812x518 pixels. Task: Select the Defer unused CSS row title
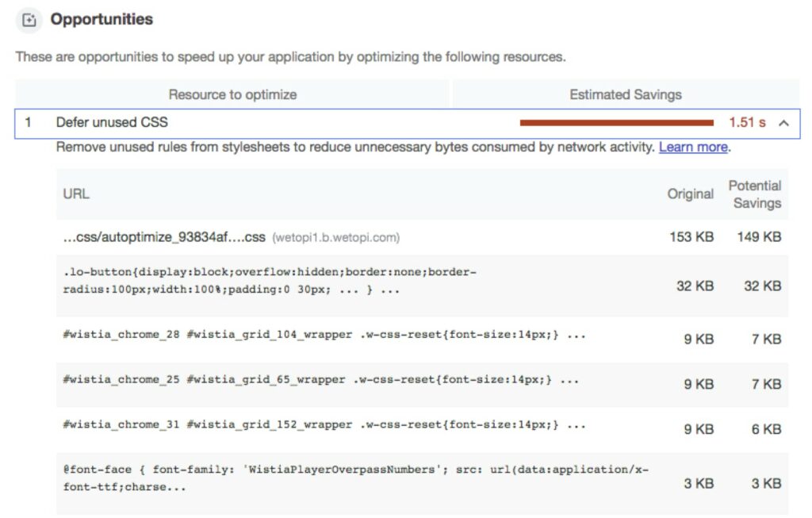(x=112, y=123)
